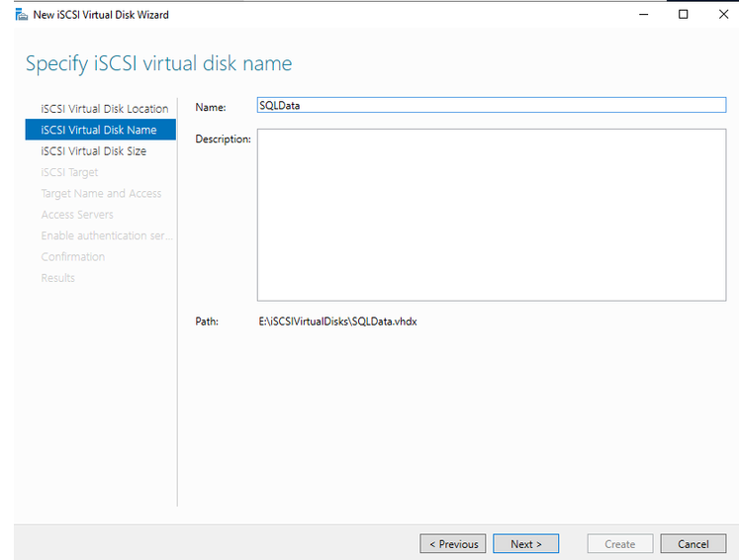Viewport: 739px width, 560px height.
Task: Select the iSCSI Target step in the sidebar
Action: click(69, 172)
